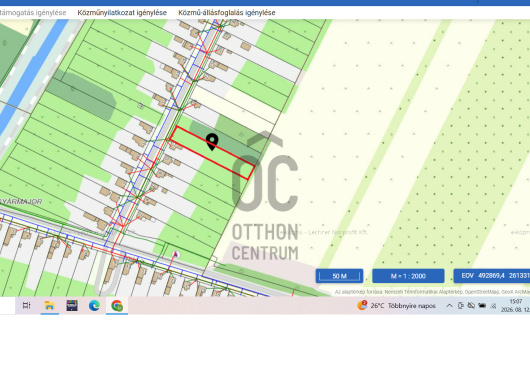The image size is (530, 390).
Task: Click the M = 1 : 2000 scale button
Action: [408, 276]
